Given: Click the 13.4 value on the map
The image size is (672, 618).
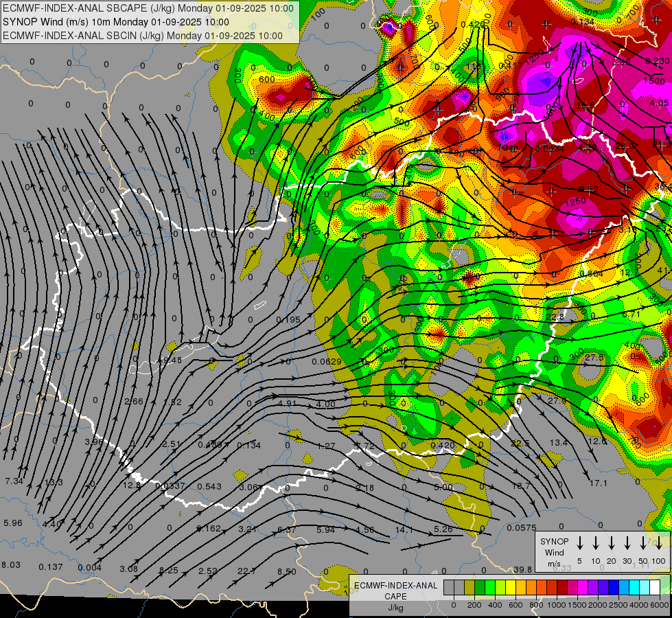Looking at the screenshot, I should tap(559, 443).
